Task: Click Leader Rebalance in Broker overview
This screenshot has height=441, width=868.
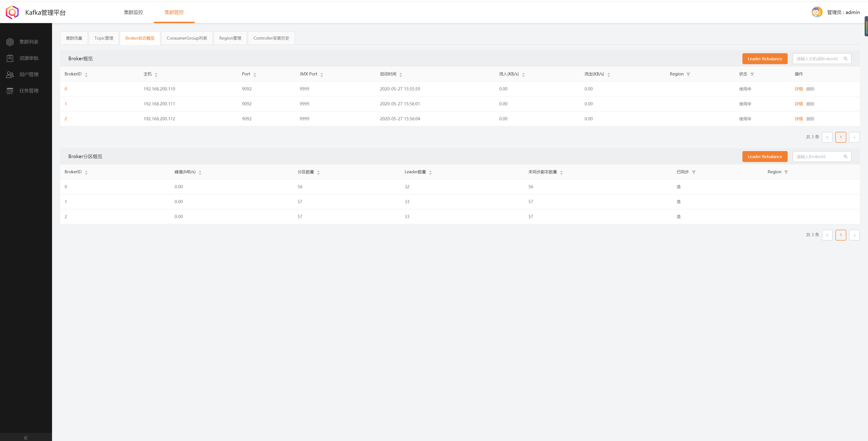Action: click(765, 59)
